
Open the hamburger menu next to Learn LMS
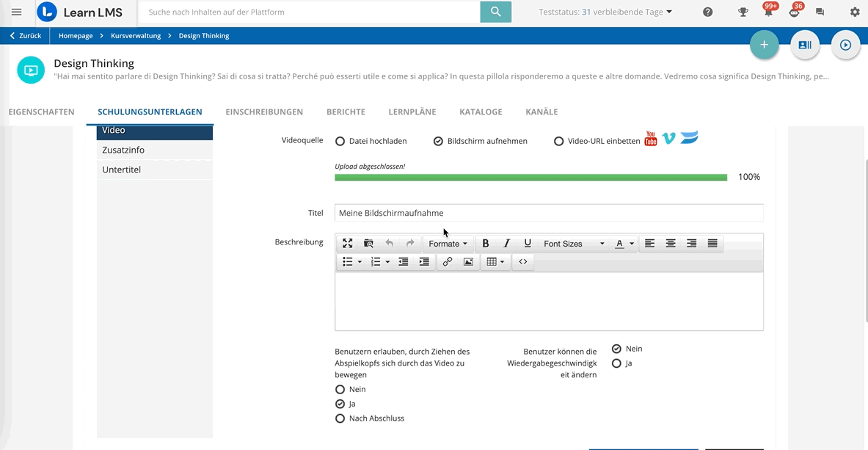coord(16,12)
